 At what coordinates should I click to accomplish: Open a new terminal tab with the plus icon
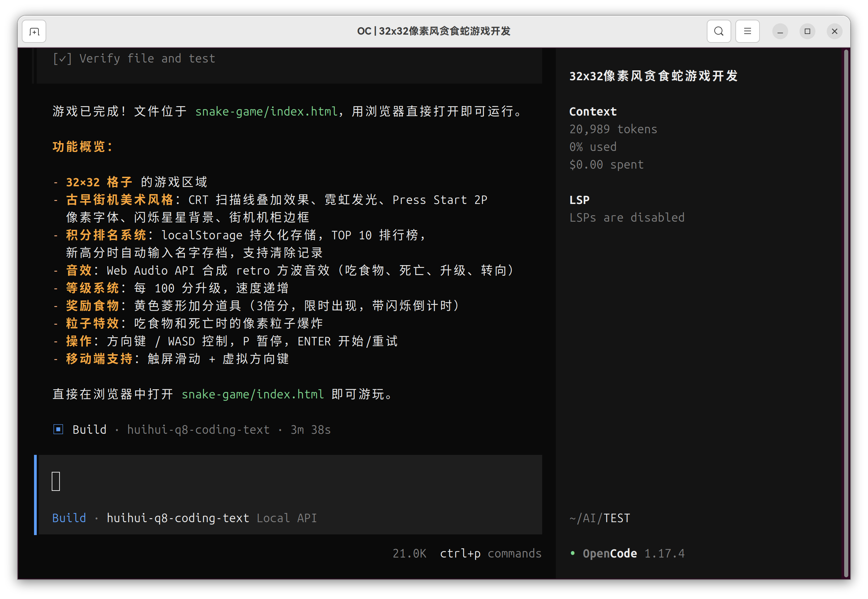click(34, 32)
